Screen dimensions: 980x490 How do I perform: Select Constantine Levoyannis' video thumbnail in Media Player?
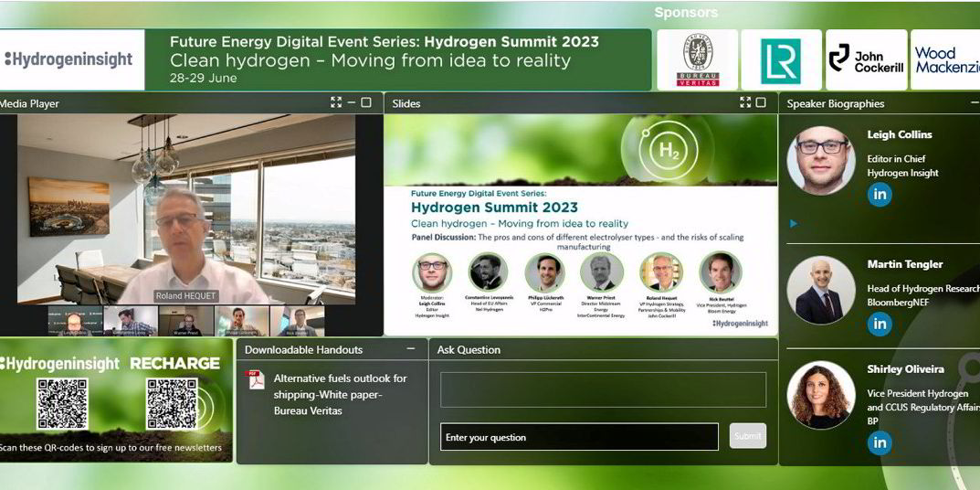[x=131, y=321]
